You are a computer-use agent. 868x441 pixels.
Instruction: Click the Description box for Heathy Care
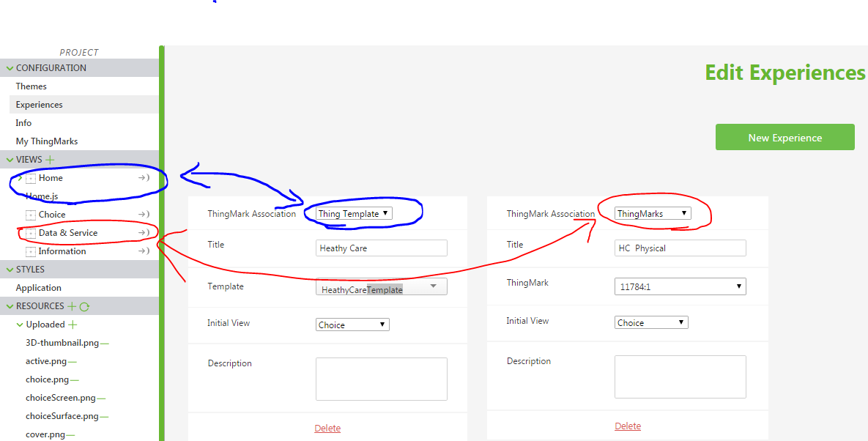[x=382, y=379]
